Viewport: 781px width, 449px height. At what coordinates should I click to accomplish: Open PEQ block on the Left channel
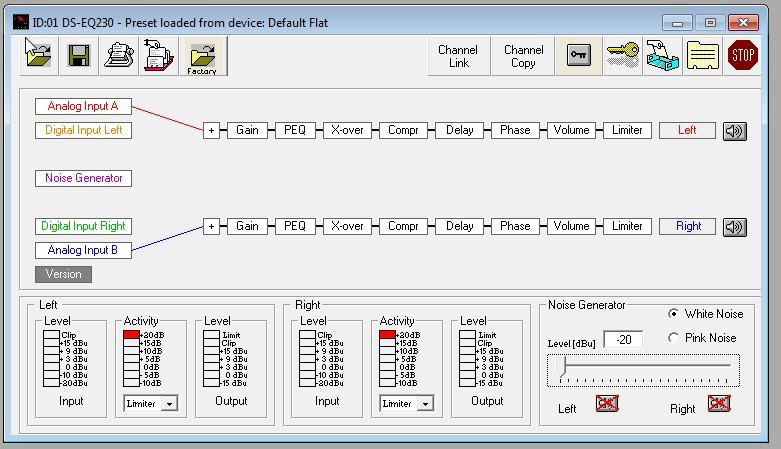pos(295,130)
